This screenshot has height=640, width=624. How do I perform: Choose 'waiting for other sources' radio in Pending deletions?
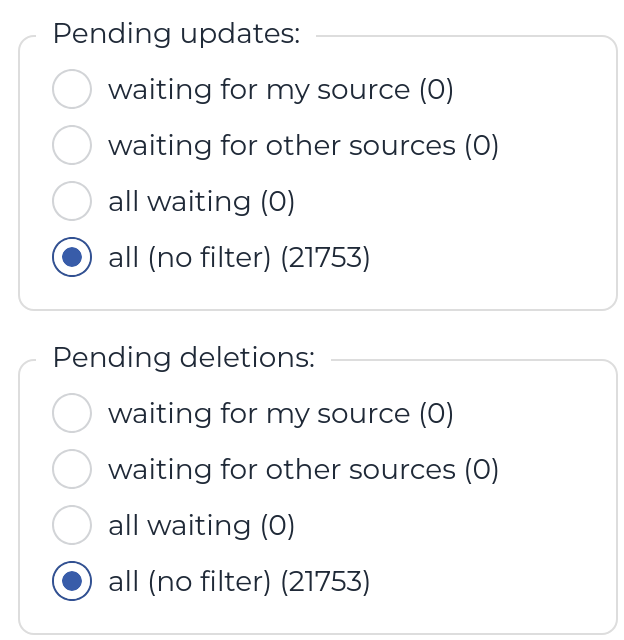tap(72, 469)
